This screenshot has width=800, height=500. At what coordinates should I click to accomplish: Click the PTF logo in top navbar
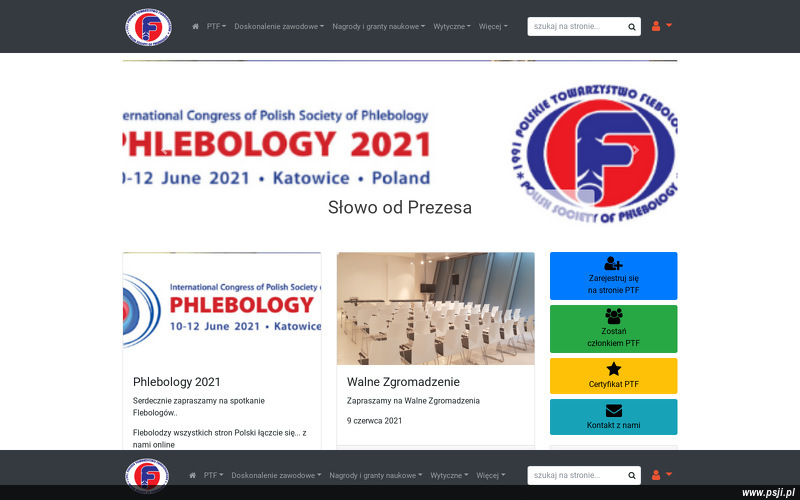[x=148, y=27]
